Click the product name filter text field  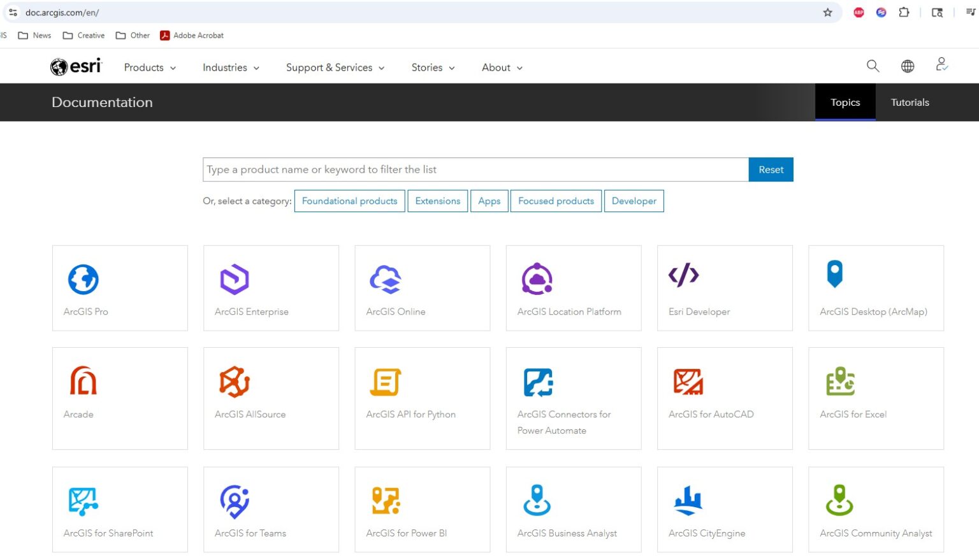coord(475,169)
